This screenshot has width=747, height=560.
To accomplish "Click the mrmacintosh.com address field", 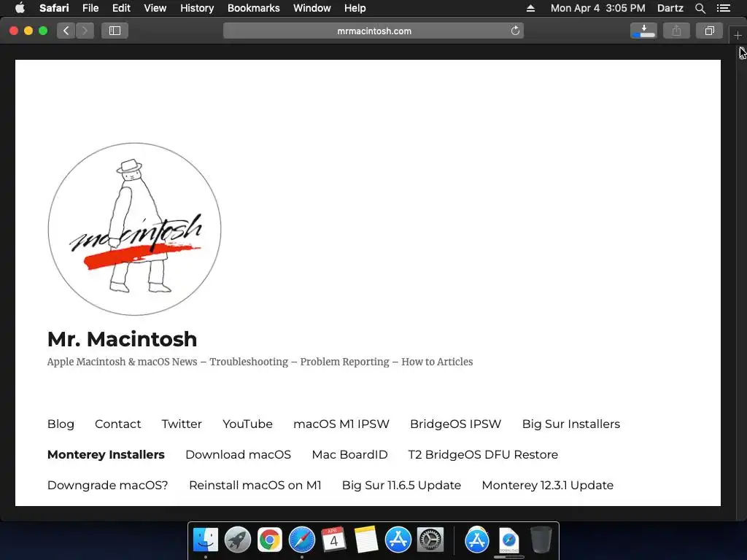I will tap(373, 31).
